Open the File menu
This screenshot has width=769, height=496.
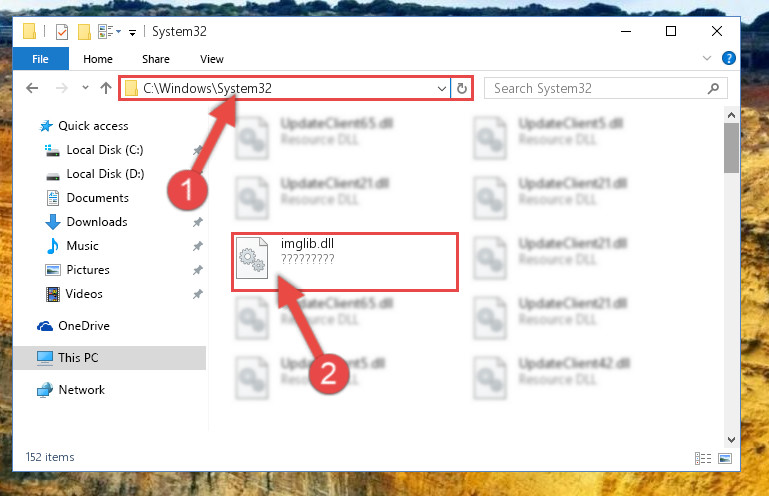click(41, 59)
